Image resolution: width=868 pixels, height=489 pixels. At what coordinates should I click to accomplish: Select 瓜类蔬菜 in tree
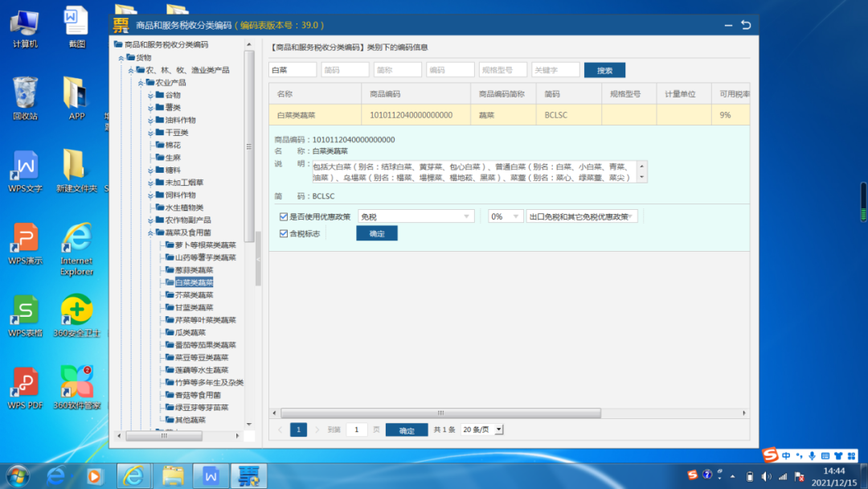click(x=190, y=333)
